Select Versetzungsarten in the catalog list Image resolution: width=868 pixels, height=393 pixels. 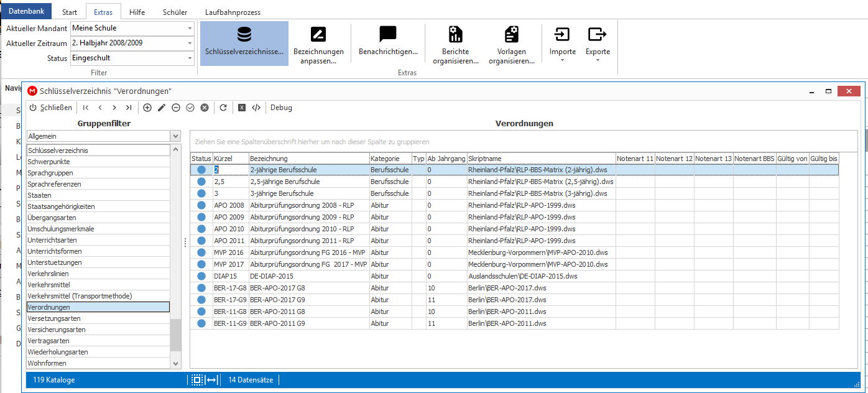click(x=98, y=318)
